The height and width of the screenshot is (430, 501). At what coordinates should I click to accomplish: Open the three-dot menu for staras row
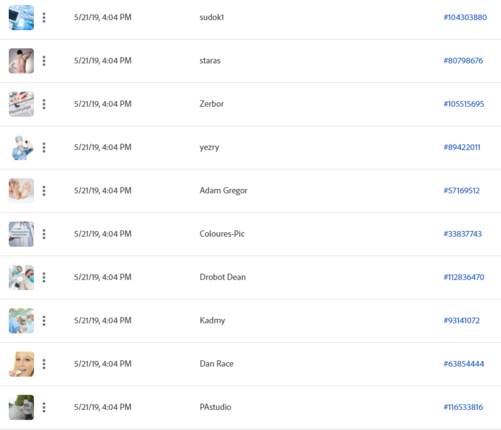44,61
